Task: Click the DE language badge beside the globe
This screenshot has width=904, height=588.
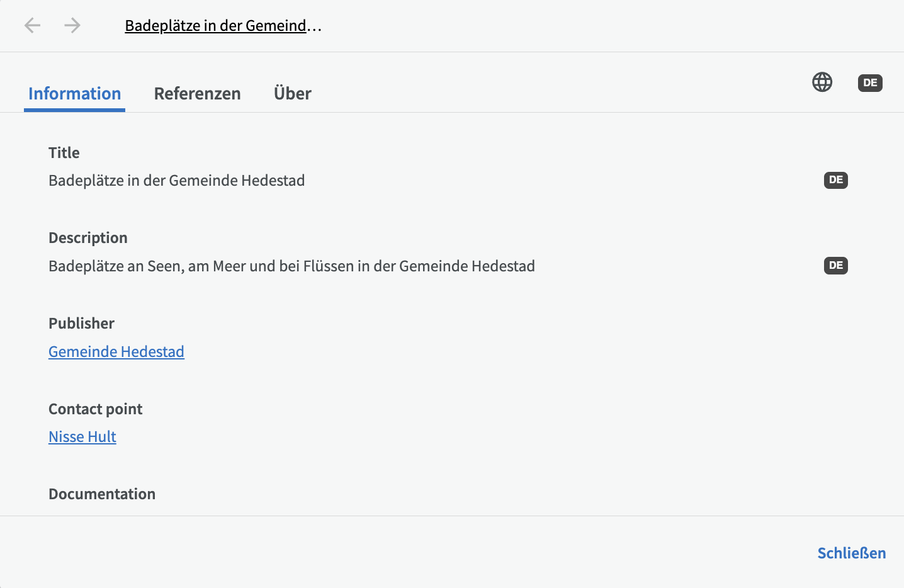Action: [x=870, y=83]
